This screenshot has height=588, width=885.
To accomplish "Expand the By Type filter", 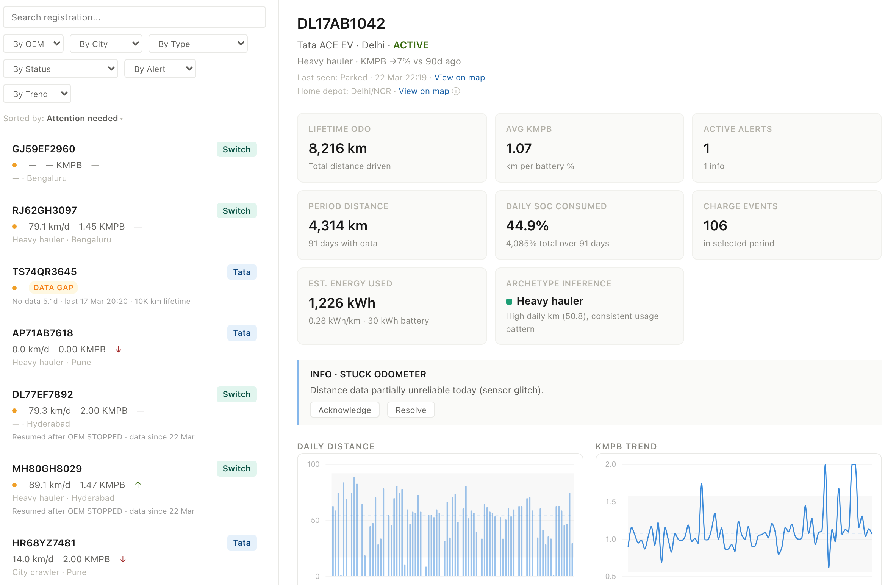I will click(198, 44).
